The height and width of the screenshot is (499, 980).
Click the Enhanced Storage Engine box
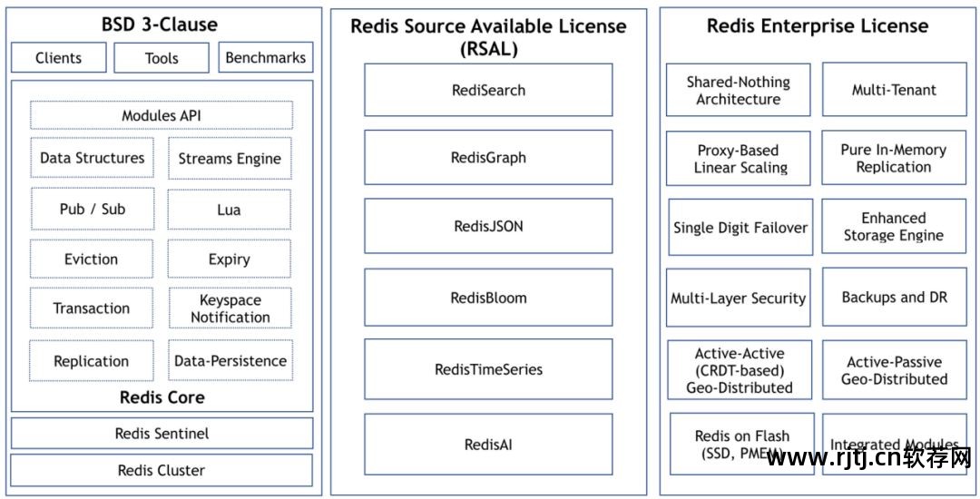click(894, 226)
